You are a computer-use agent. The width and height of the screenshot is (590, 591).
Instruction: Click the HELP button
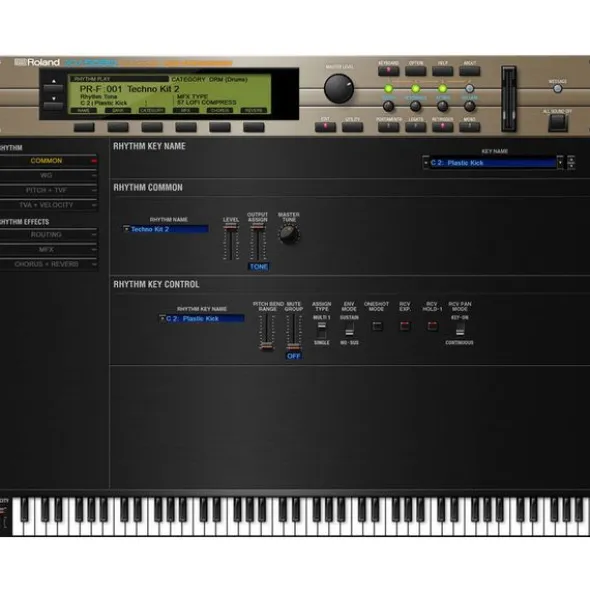click(443, 71)
